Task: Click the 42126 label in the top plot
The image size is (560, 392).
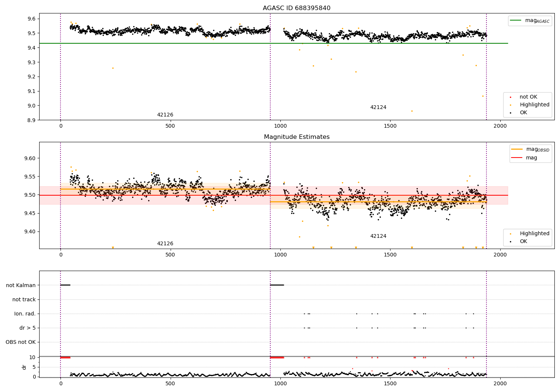Action: tap(165, 115)
